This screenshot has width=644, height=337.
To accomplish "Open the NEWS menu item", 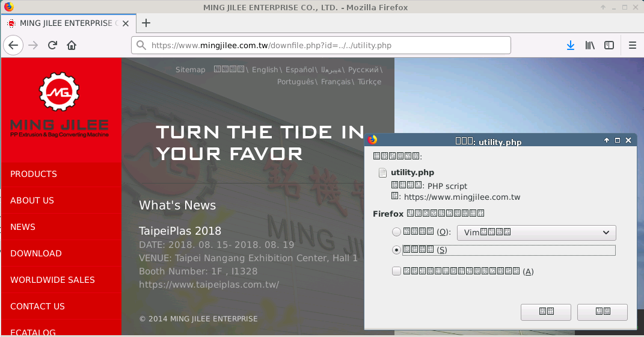I will [x=23, y=227].
